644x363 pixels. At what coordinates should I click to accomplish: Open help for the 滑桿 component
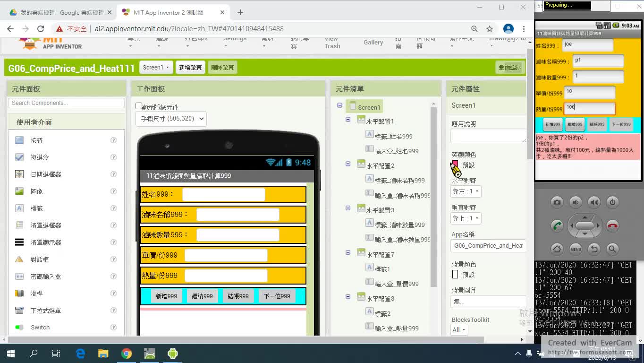[x=113, y=294]
